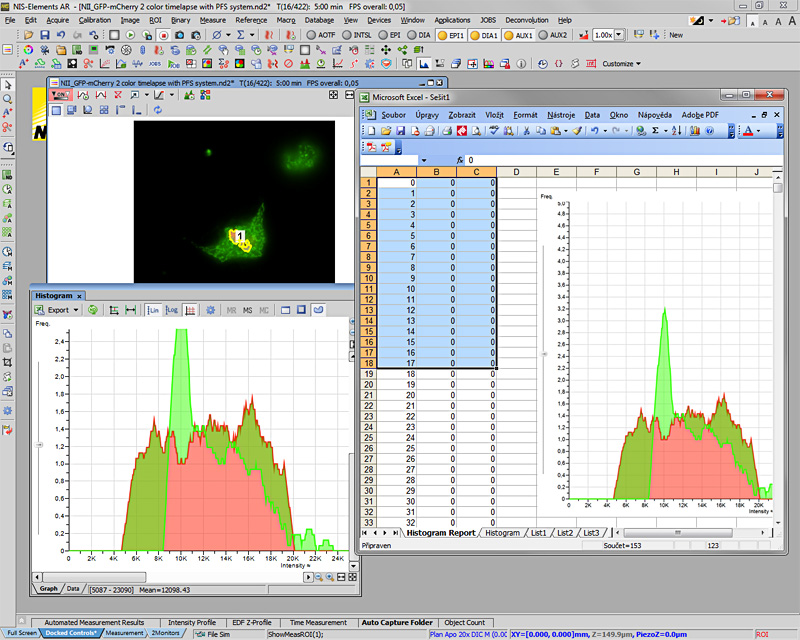Screen dimensions: 800x640
Task: Click the Excel formula bar input
Action: click(x=624, y=160)
